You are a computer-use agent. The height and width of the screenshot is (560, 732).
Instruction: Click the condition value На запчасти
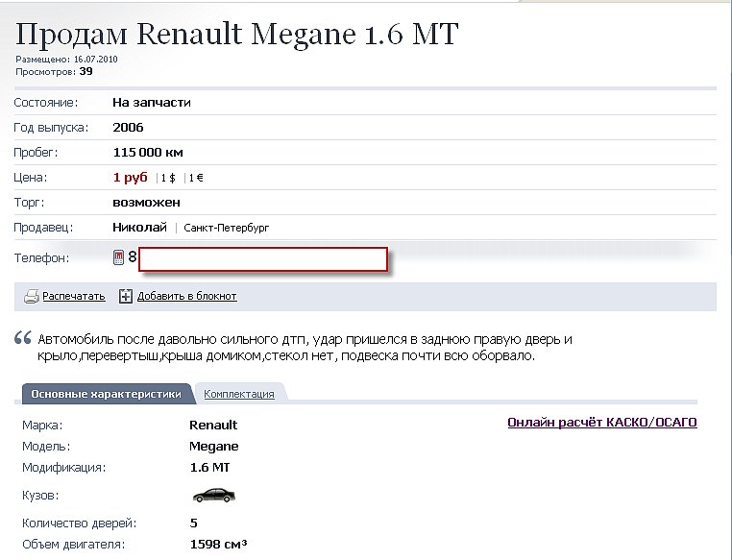[152, 103]
